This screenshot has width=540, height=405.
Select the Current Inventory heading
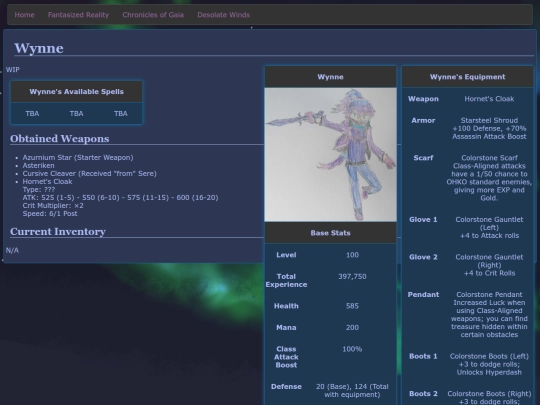[x=58, y=231]
